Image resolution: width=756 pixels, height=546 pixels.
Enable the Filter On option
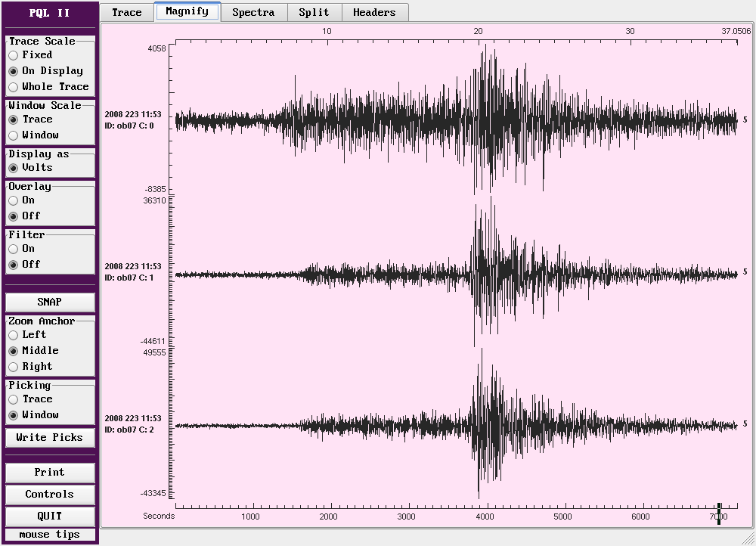click(14, 249)
